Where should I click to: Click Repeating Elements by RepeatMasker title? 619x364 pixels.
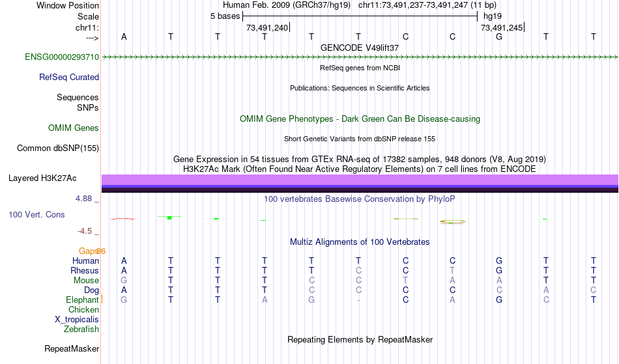click(x=360, y=340)
